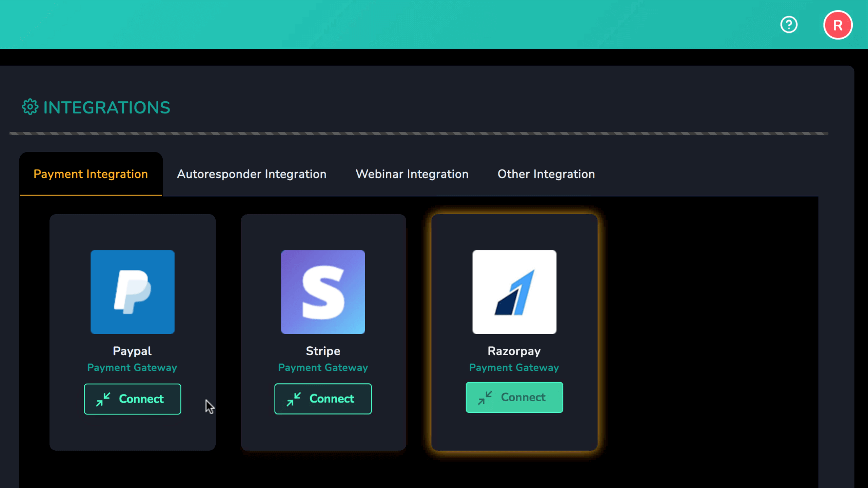The image size is (868, 488).
Task: Select the Webinar Integration tab
Action: (x=412, y=174)
